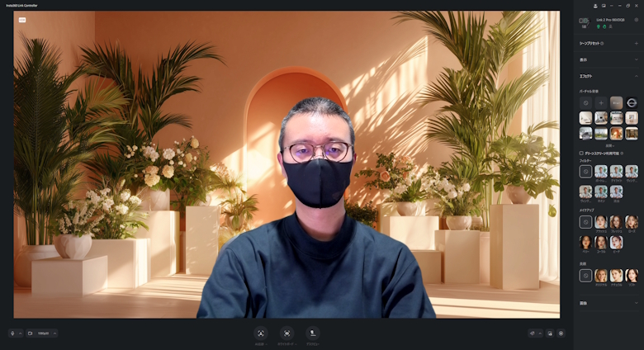Click the whiteboard mode icon

(286, 333)
